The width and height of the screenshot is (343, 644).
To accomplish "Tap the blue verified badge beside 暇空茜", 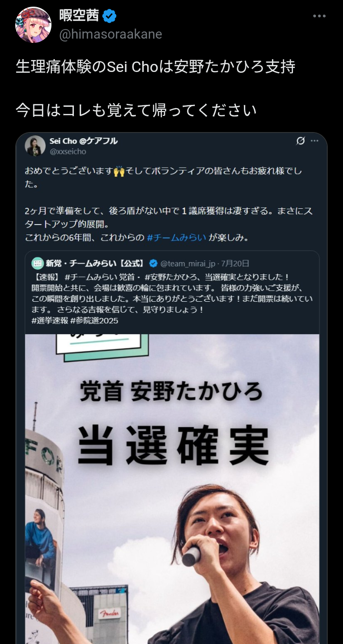I will [x=110, y=16].
